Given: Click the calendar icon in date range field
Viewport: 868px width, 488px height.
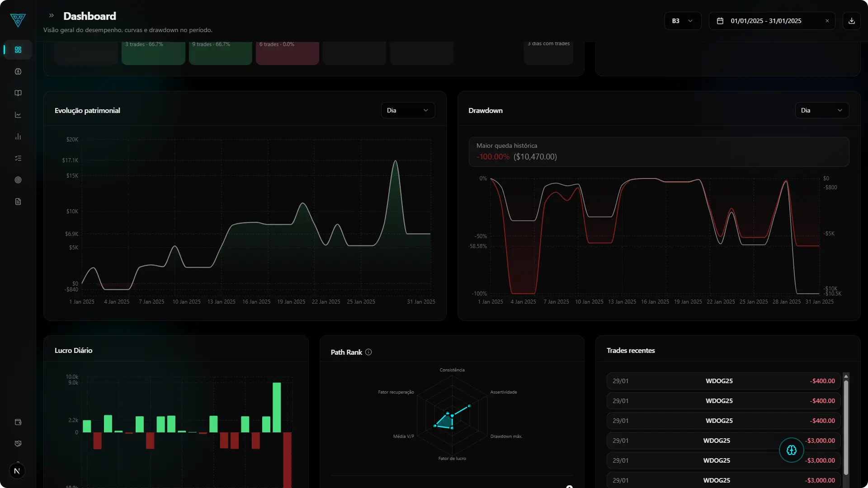Looking at the screenshot, I should pyautogui.click(x=720, y=21).
